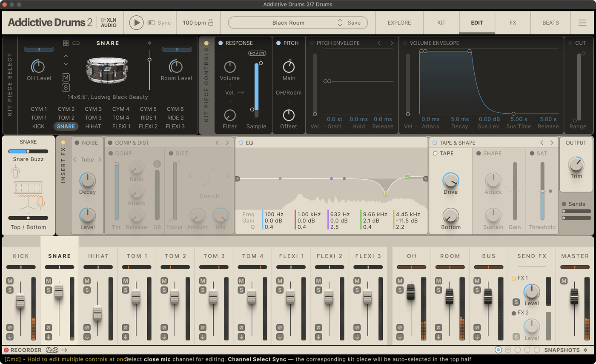Image resolution: width=596 pixels, height=364 pixels.
Task: Mute the FLEXI 2 mixer channel
Action: tap(318, 281)
